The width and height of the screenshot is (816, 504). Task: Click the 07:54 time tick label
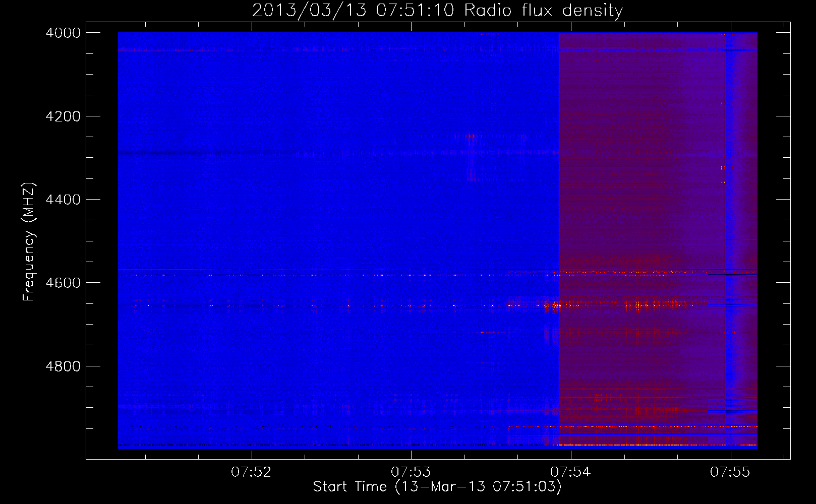coord(570,472)
